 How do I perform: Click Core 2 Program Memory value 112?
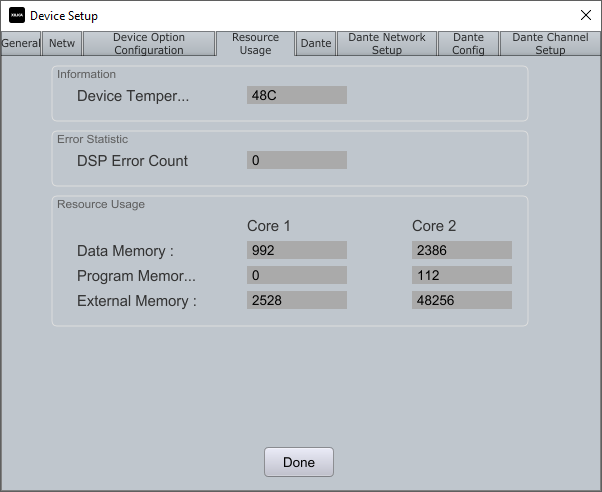(462, 275)
